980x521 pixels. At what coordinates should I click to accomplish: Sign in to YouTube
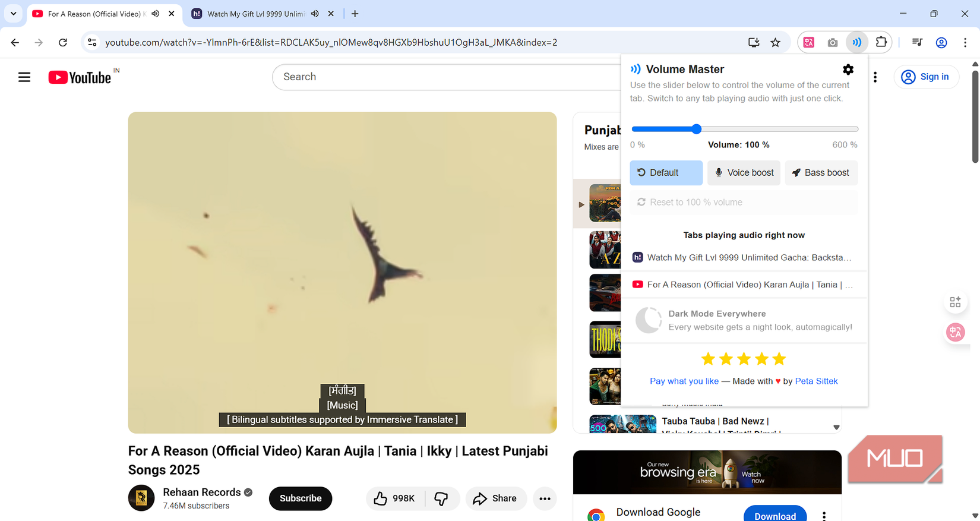pos(926,77)
